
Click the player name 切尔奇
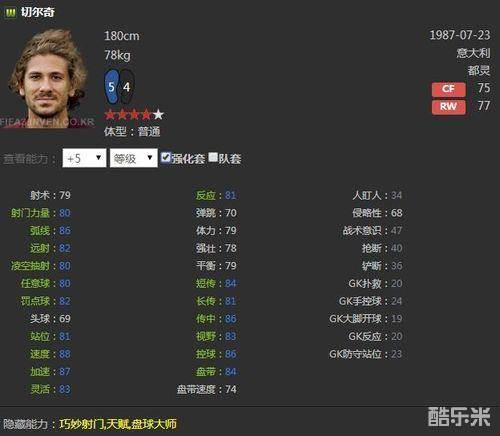[38, 12]
